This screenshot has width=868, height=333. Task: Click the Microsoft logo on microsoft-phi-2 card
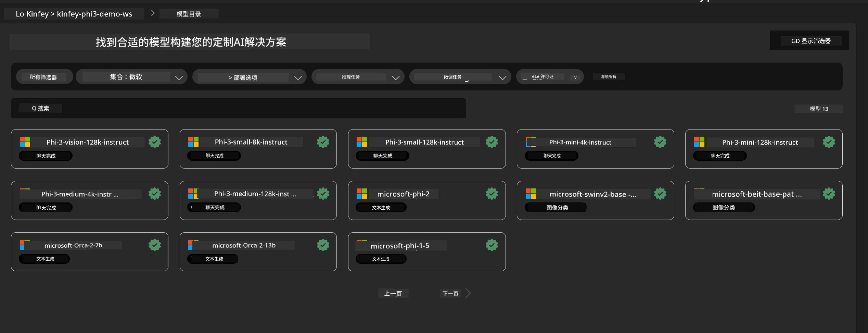[x=362, y=194]
